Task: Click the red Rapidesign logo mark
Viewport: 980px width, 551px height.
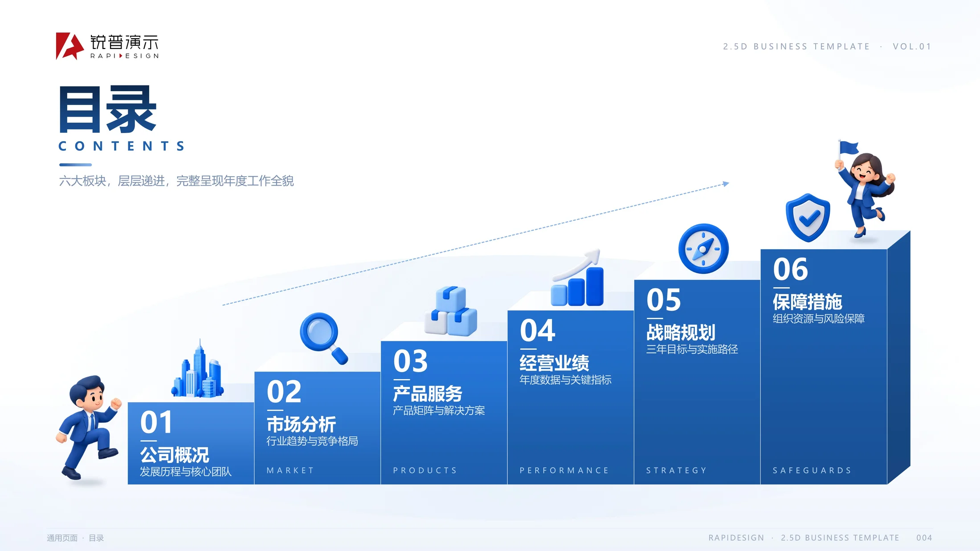Action: point(69,46)
